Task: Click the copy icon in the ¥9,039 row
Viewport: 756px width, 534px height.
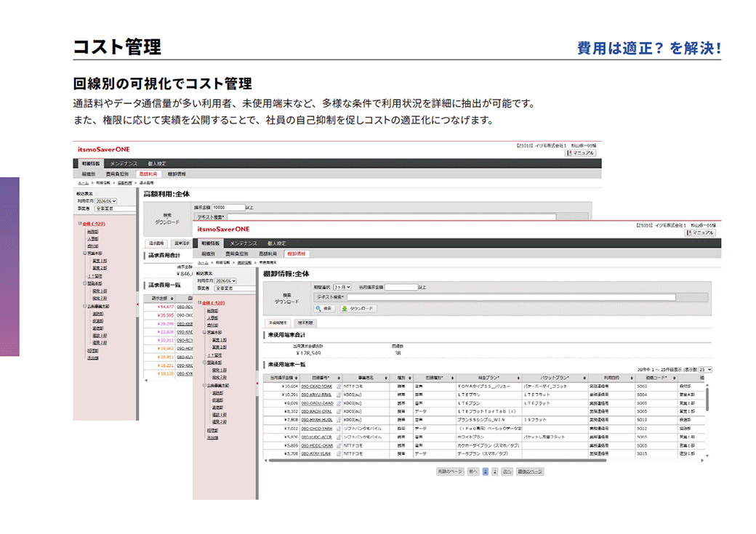Action: (339, 403)
